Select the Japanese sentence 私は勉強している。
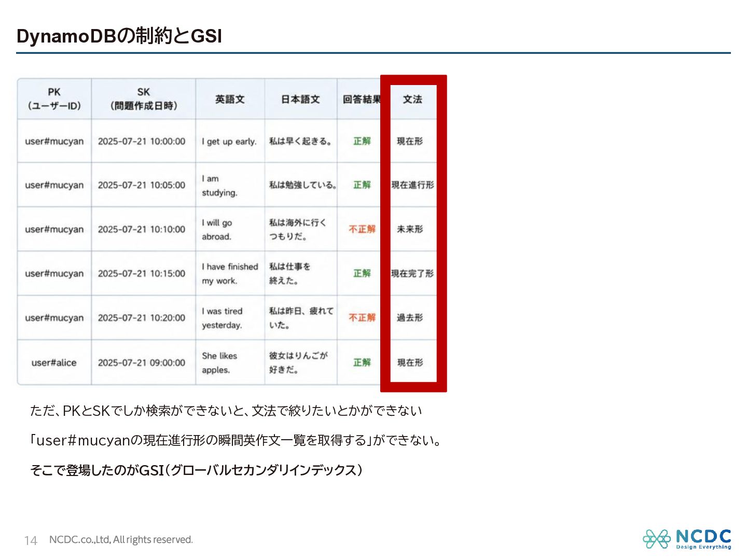Viewport: 747px width, 560px height. tap(303, 185)
